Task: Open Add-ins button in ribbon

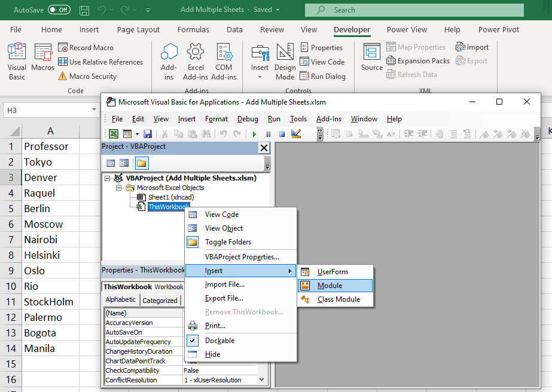Action: tap(169, 62)
